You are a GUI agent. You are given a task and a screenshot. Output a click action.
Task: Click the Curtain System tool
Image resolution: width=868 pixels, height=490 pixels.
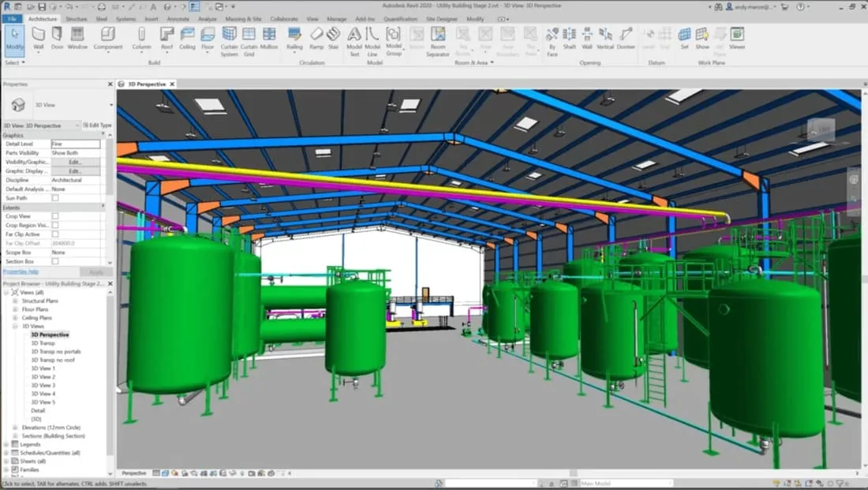pyautogui.click(x=230, y=39)
